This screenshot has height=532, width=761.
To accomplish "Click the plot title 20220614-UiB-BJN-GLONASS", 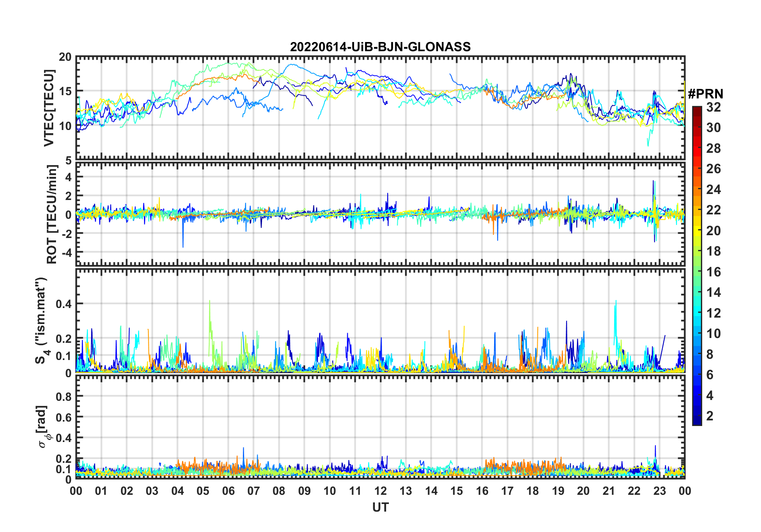I will pyautogui.click(x=380, y=47).
